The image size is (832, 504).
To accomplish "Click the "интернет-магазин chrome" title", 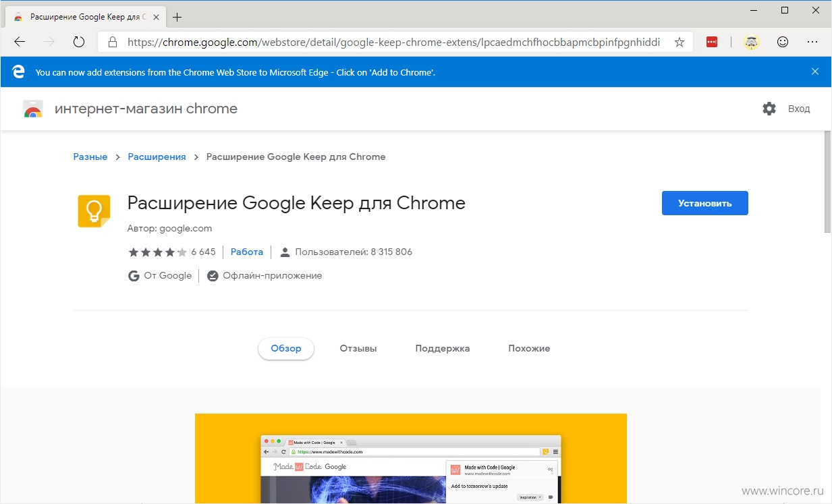I will (146, 109).
